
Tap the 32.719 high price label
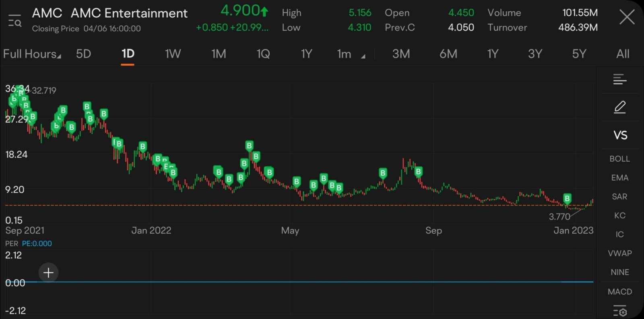(x=44, y=91)
